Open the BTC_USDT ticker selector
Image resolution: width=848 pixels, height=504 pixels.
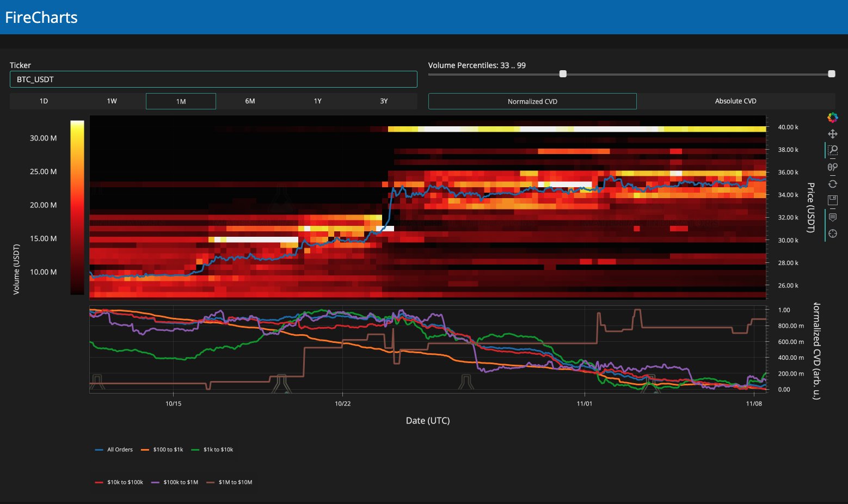pyautogui.click(x=213, y=79)
